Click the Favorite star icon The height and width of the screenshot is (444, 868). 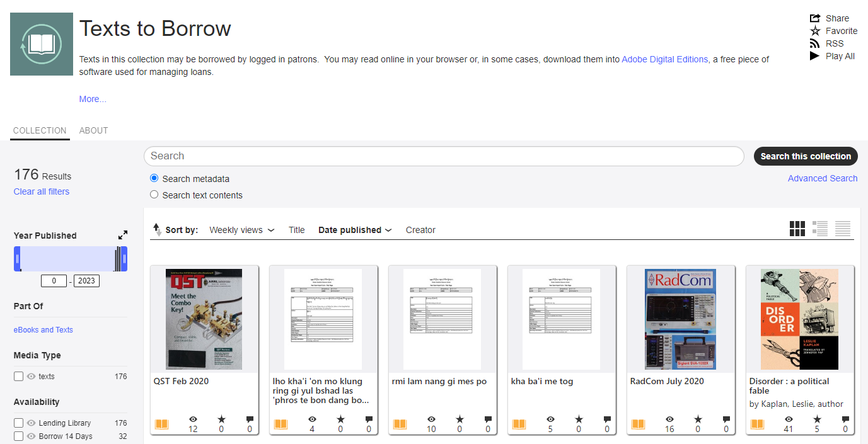[815, 31]
